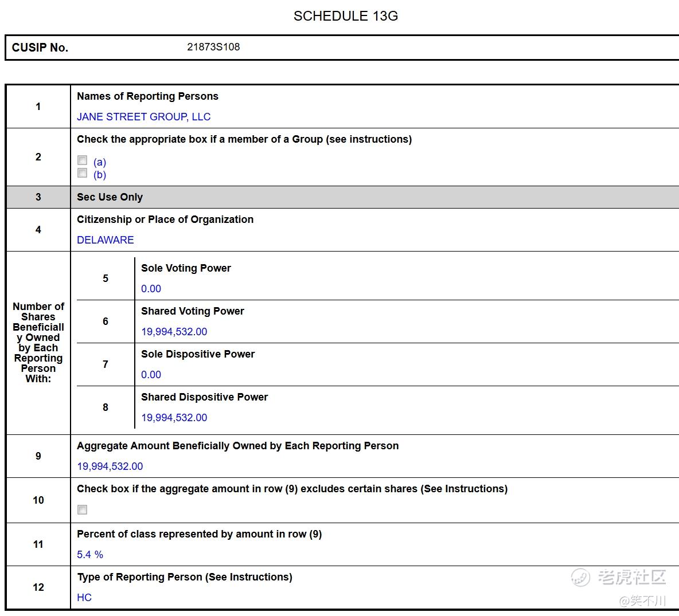679x616 pixels.
Task: Click the "SCHEDULE 13G" title
Action: coord(346,16)
